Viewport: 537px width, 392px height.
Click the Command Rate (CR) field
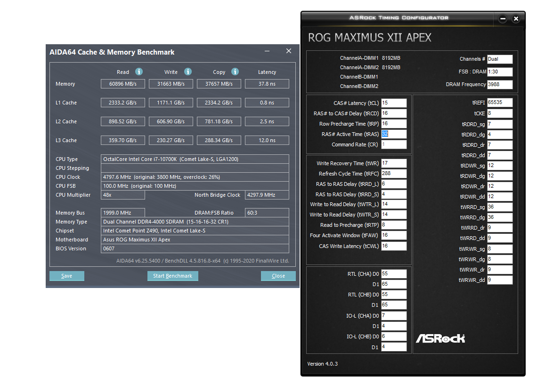click(394, 144)
